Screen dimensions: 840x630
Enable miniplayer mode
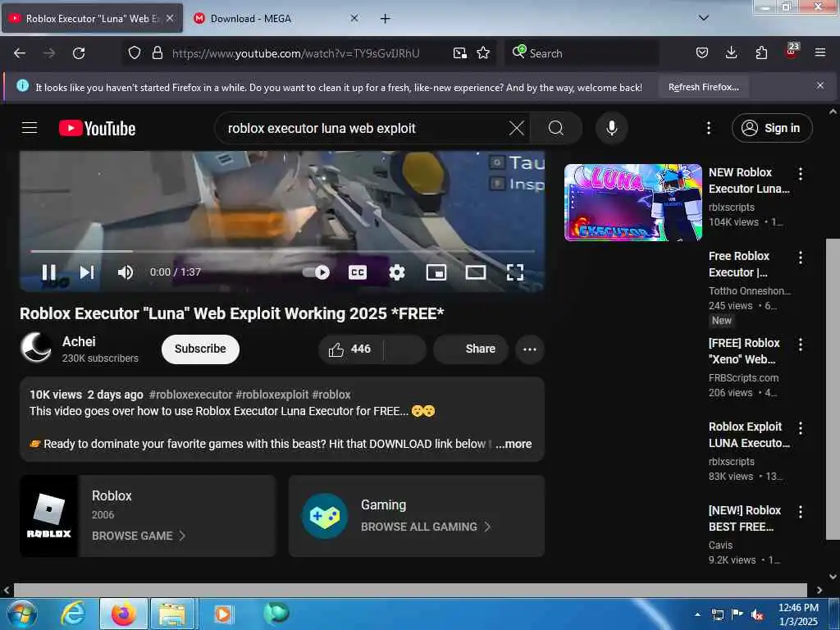[x=436, y=272]
